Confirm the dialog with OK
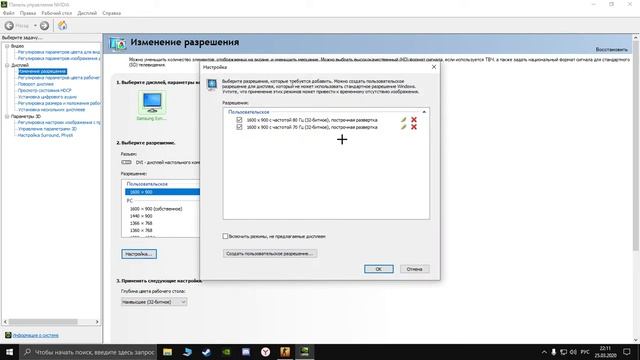640x360 pixels. [379, 269]
